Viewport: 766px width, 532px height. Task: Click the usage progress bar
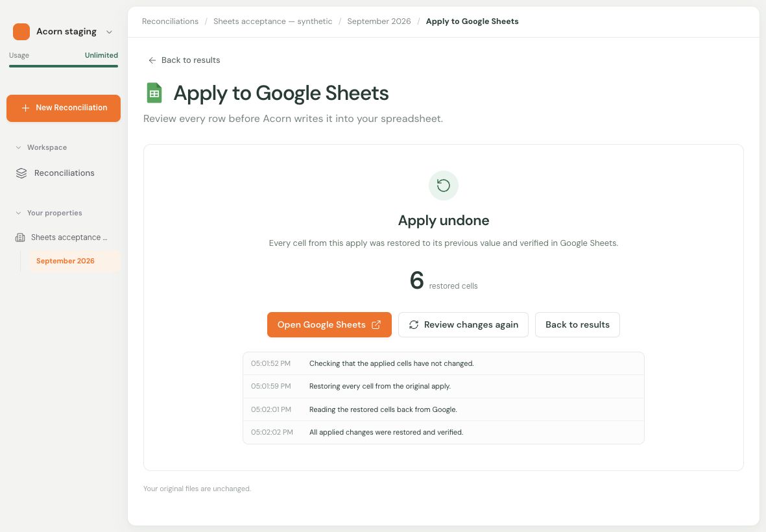click(64, 66)
